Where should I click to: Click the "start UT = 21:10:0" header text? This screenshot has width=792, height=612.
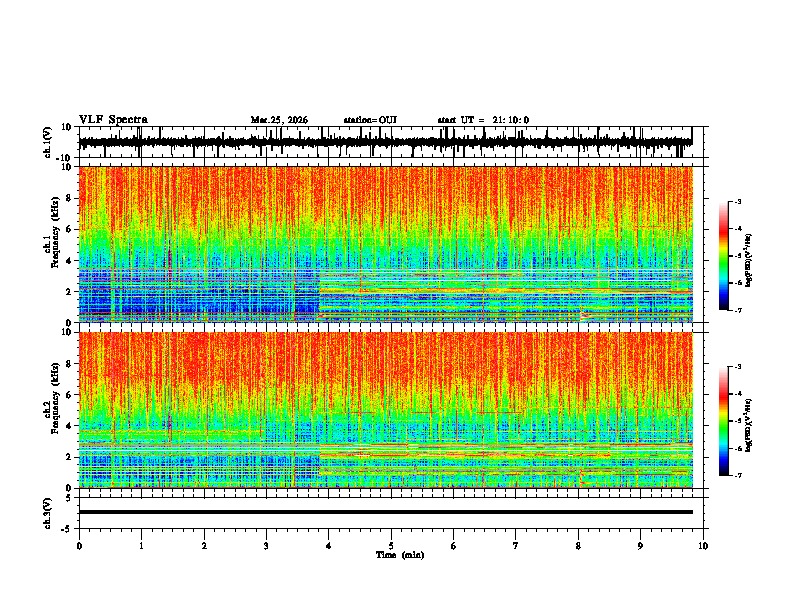click(483, 120)
